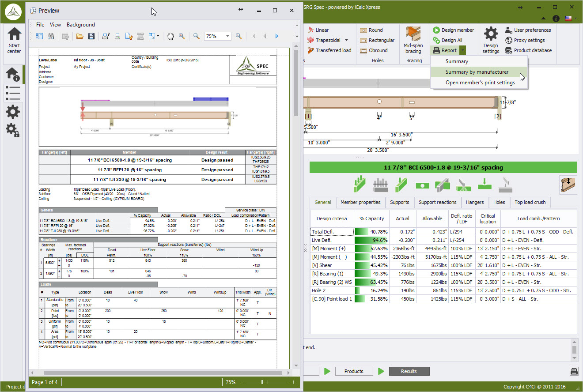Switch to the Hangers tab
Image resolution: width=583 pixels, height=392 pixels.
pos(475,202)
